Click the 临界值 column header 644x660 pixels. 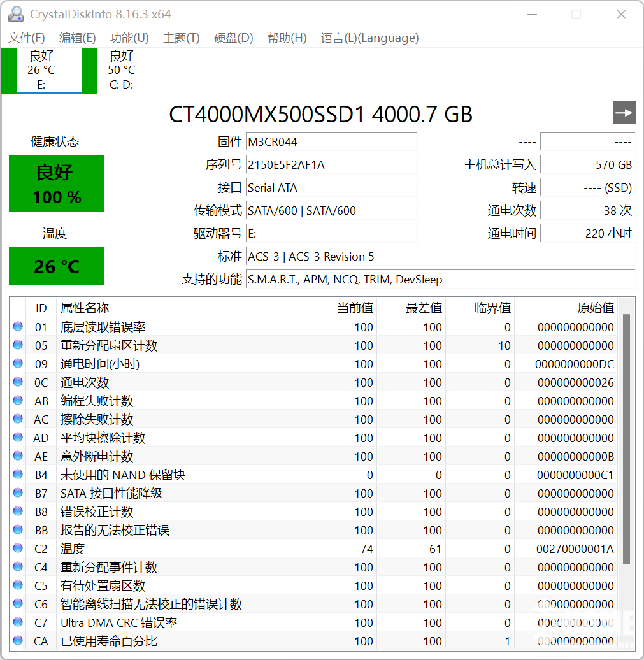(x=480, y=308)
